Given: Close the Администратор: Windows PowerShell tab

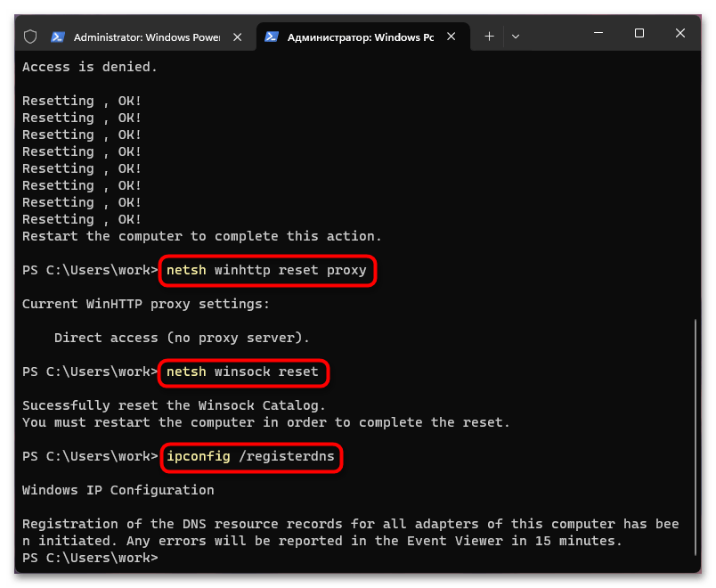Looking at the screenshot, I should tap(451, 37).
